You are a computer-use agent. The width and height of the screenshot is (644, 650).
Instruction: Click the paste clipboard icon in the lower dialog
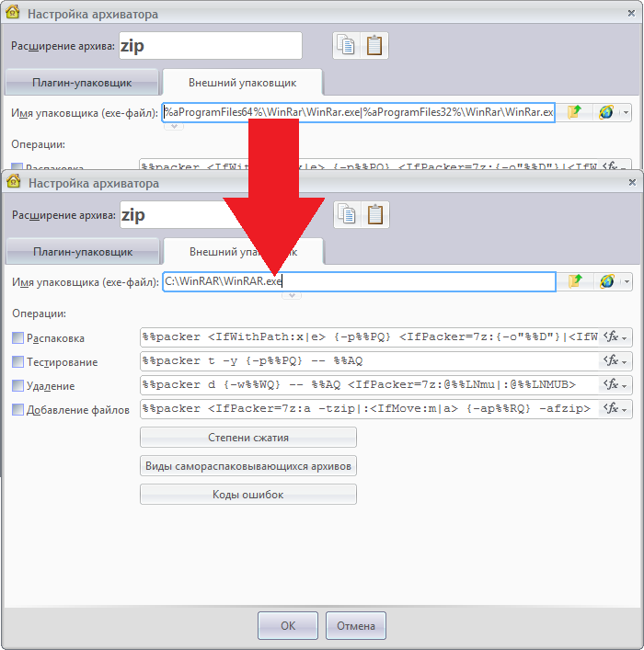pyautogui.click(x=374, y=214)
